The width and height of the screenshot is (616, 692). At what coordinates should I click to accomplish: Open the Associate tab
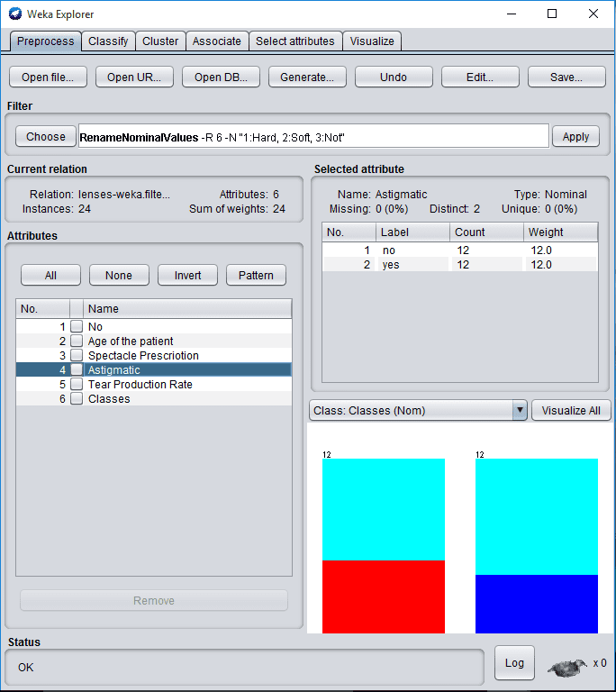pos(217,41)
